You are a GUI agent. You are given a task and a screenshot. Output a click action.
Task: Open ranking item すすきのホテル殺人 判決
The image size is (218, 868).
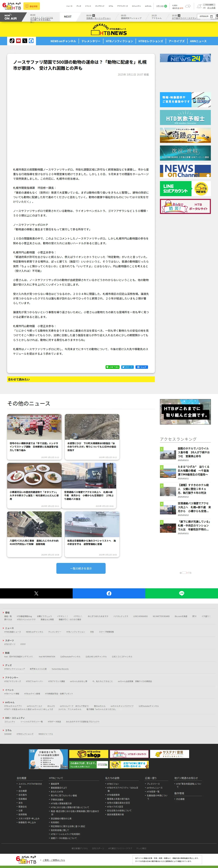coord(185,491)
